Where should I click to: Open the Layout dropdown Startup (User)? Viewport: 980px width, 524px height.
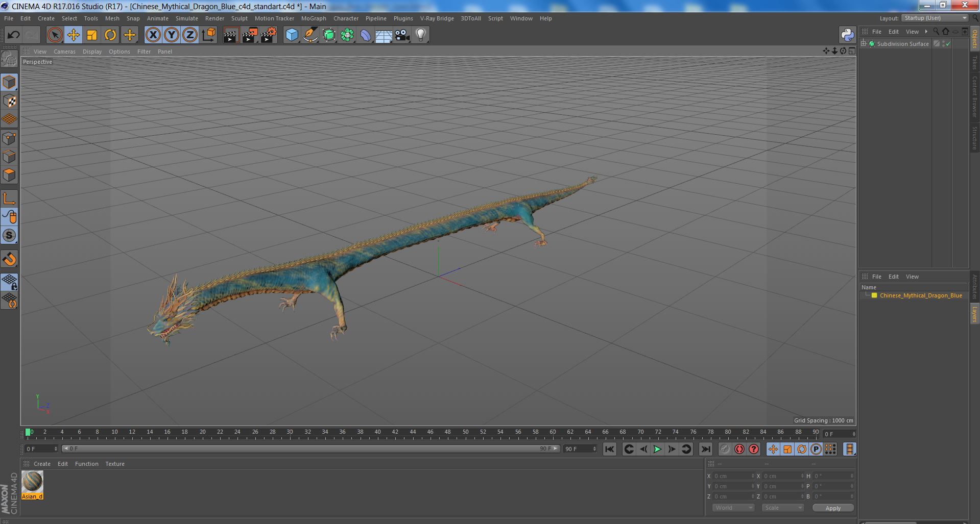tap(935, 18)
